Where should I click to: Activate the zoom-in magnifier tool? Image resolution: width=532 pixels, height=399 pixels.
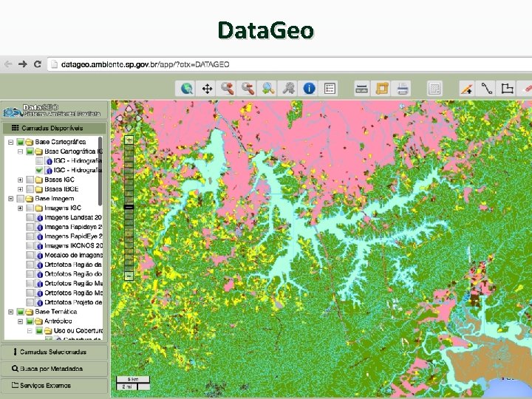tap(228, 89)
